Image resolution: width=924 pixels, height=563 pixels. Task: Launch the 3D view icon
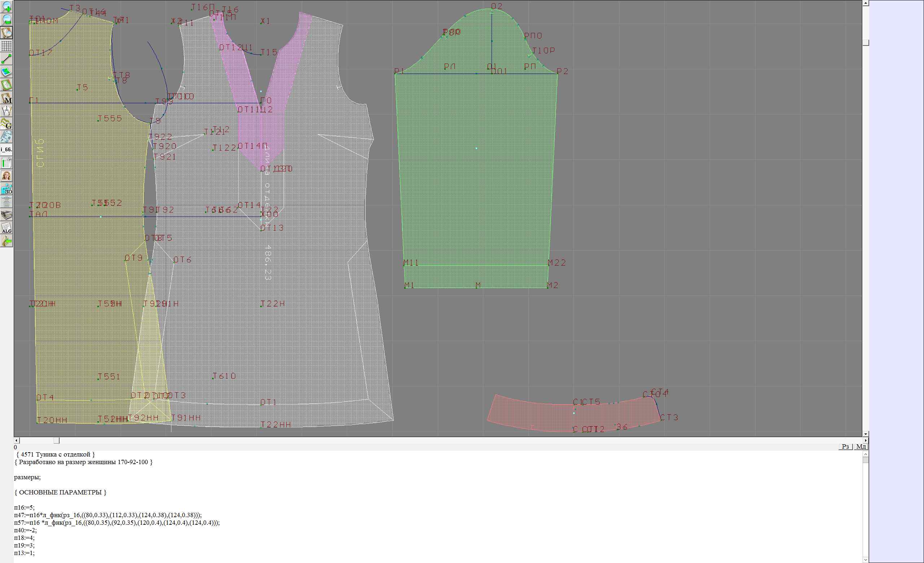point(6,189)
